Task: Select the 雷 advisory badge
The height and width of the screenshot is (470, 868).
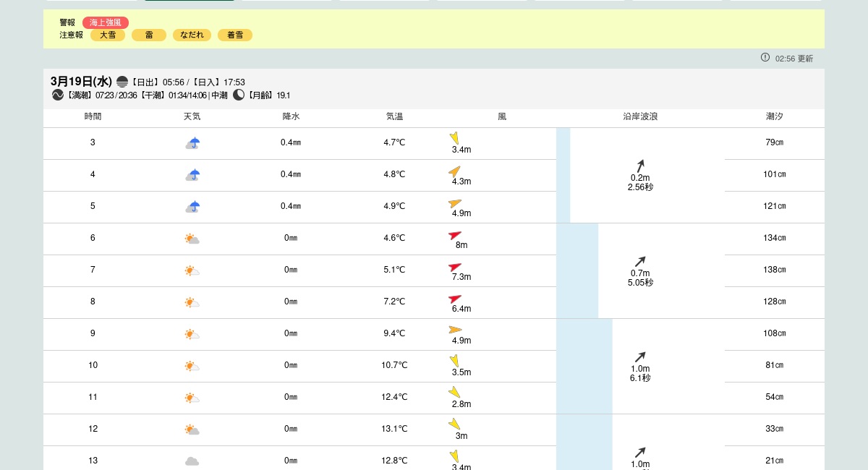Action: (149, 35)
